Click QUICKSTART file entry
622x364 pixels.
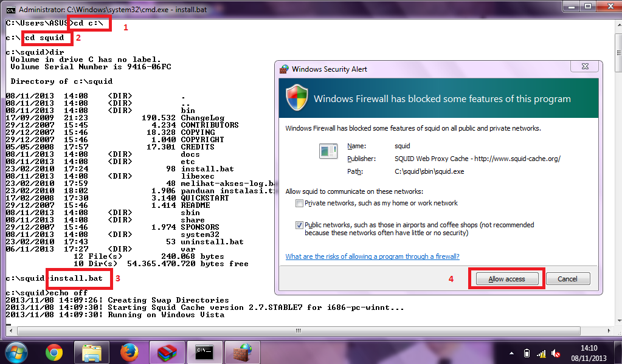(x=205, y=198)
